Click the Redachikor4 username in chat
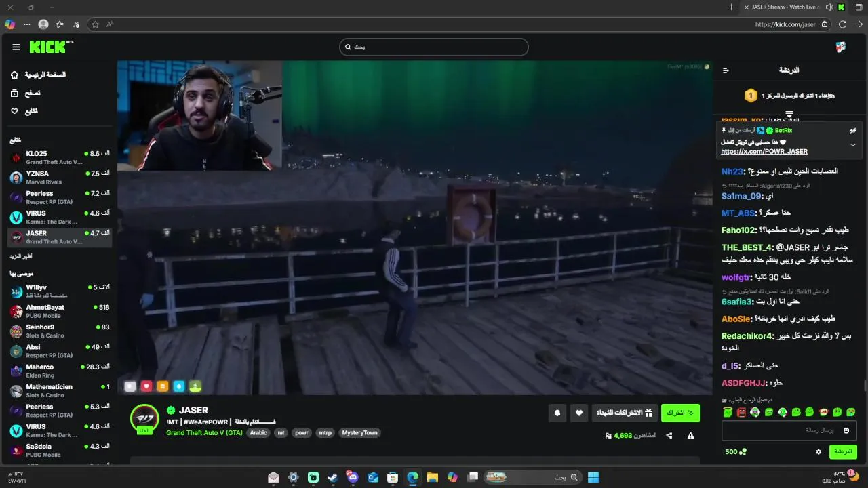This screenshot has height=488, width=868. [747, 336]
